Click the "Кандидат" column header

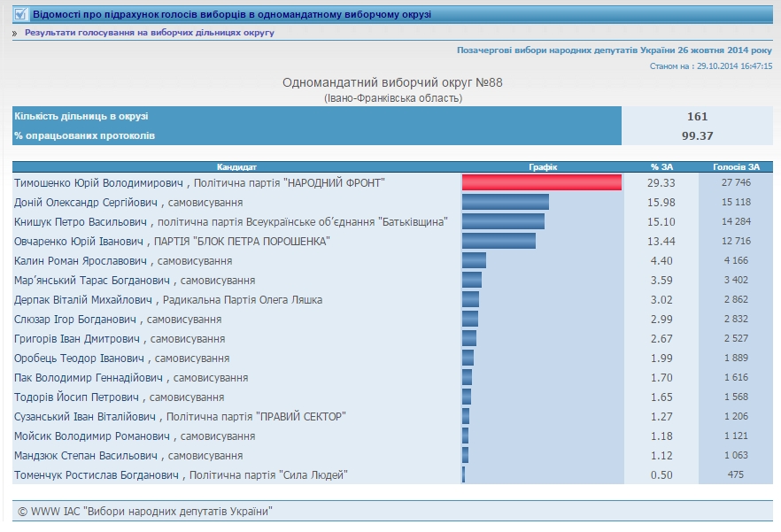[236, 166]
